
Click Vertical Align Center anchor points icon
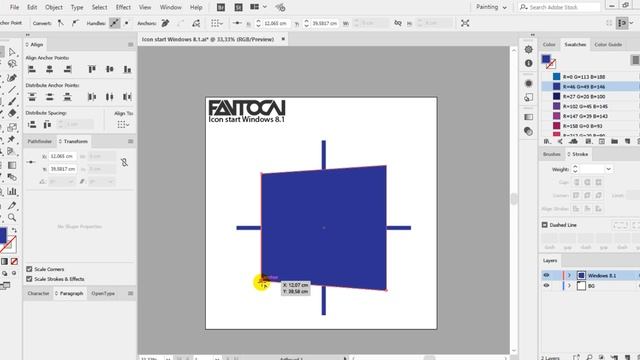[109, 69]
